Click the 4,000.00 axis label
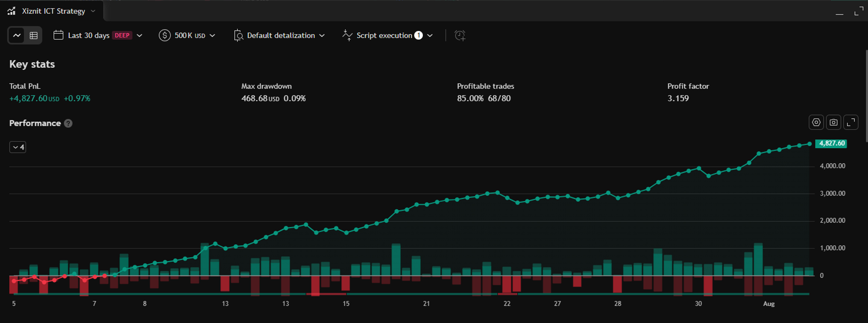Screen dimensions: 868x323 (x=832, y=166)
